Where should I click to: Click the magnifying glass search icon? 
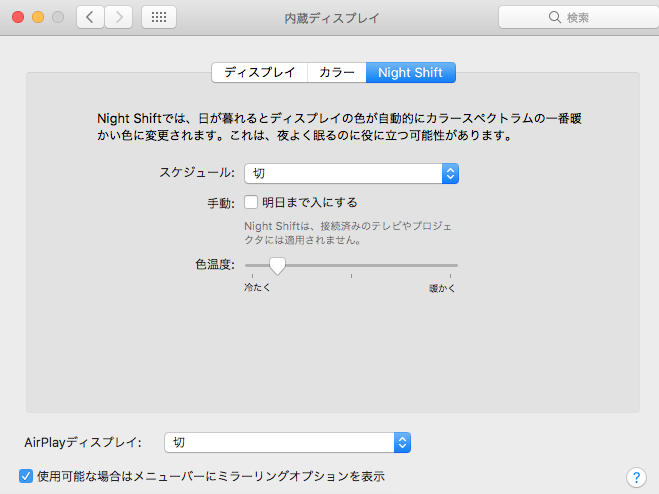(x=554, y=17)
